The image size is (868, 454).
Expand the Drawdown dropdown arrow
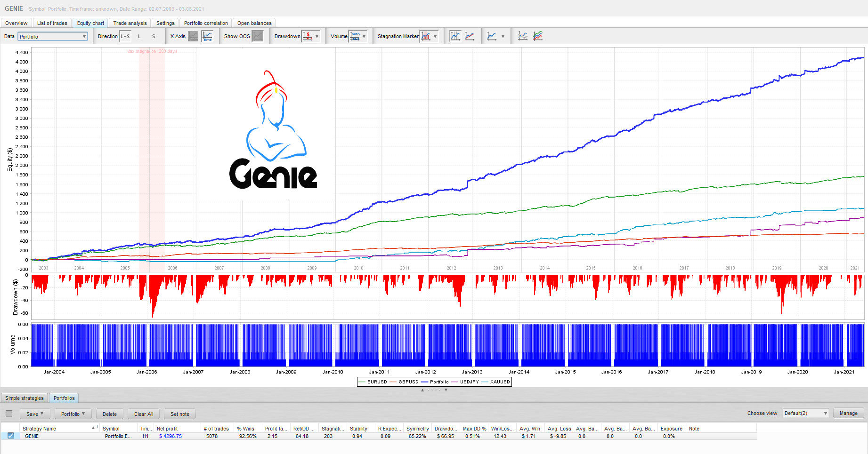point(317,36)
